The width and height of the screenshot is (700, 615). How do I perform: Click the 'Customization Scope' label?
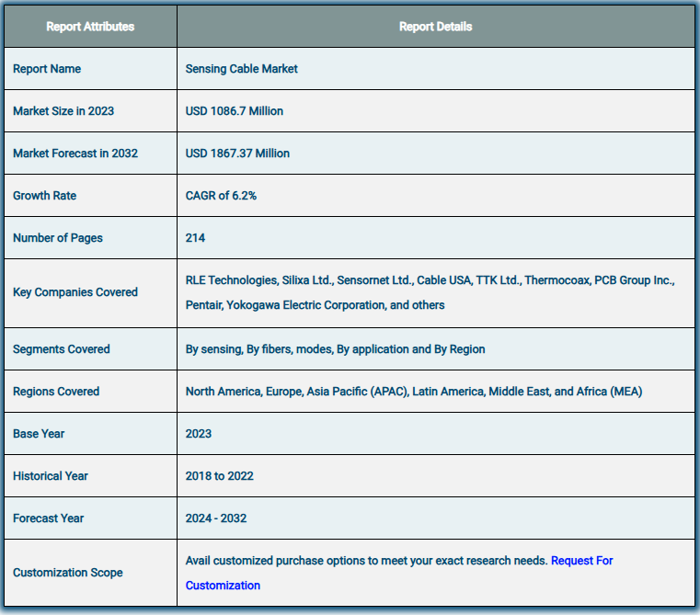[x=68, y=573]
